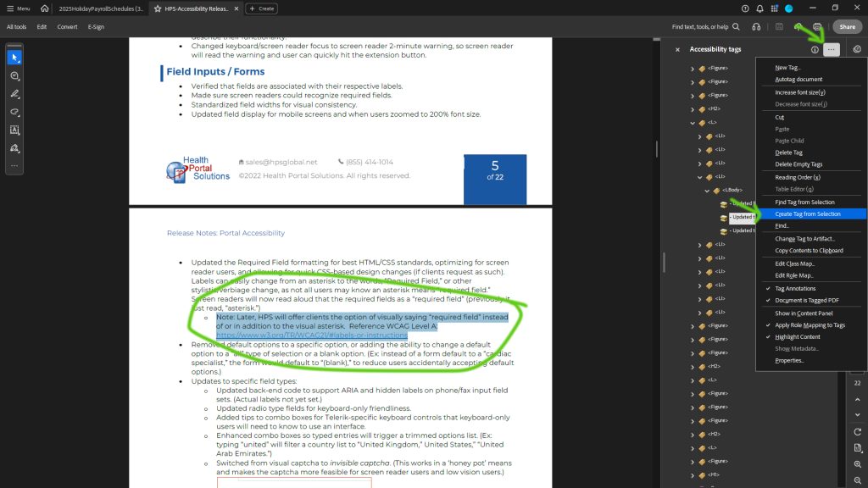Open Reading Order (x)
Screen dimensions: 868x488
[797, 177]
